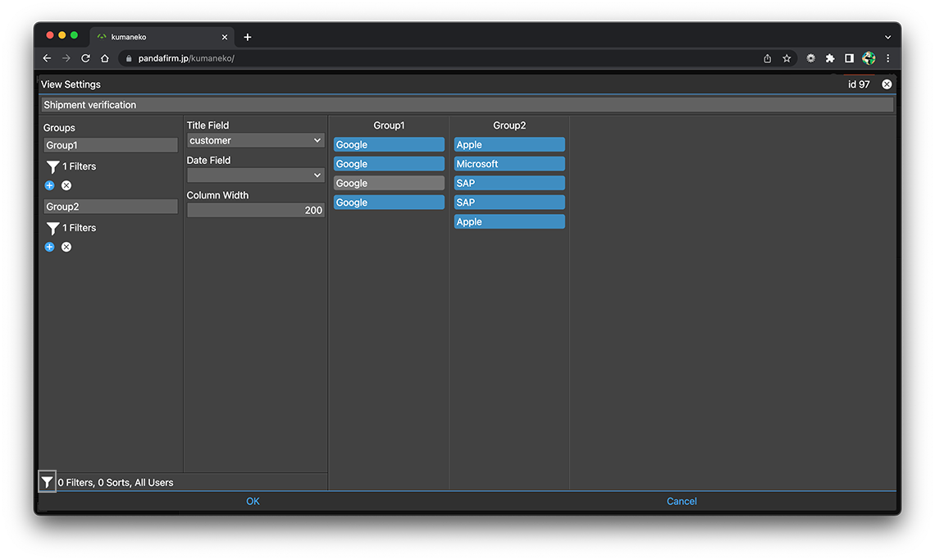Select the Group1 name field
Viewport: 935px width, 560px height.
pyautogui.click(x=111, y=145)
